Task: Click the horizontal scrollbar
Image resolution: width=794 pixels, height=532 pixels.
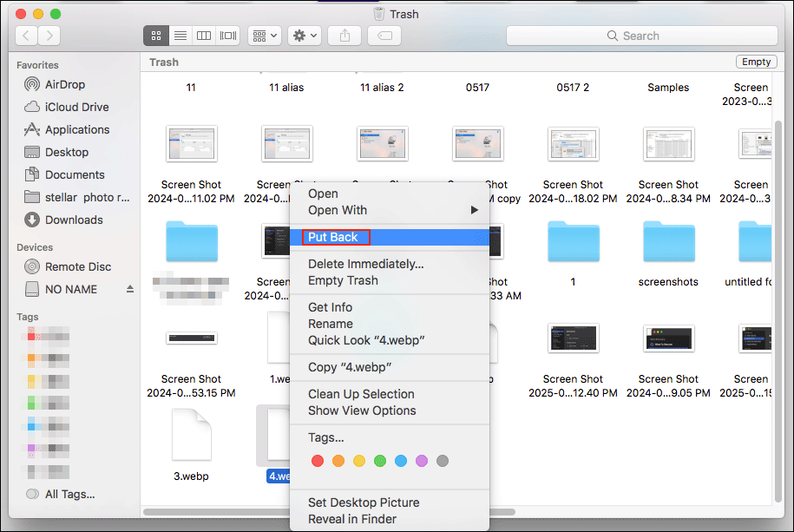Action: pyautogui.click(x=329, y=512)
